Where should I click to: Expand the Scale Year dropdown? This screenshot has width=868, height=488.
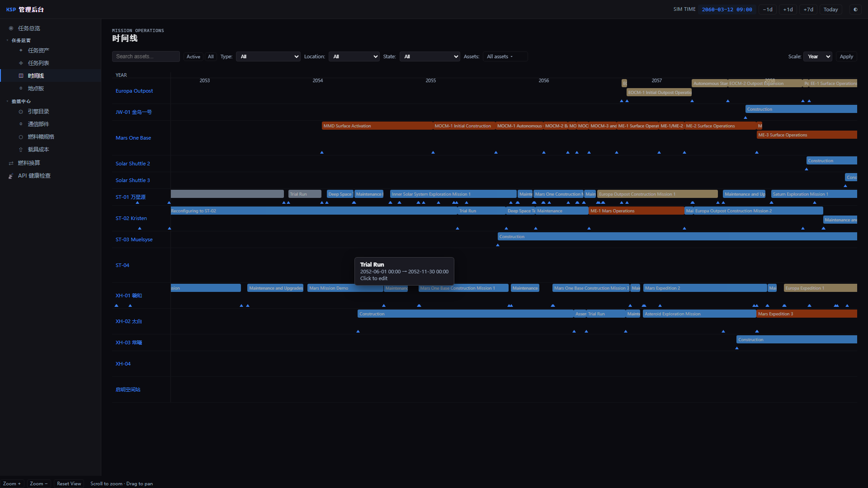[818, 56]
